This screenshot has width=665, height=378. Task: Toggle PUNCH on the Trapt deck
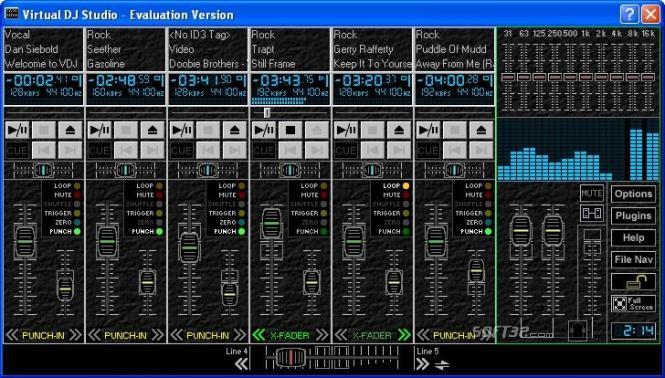[x=324, y=232]
